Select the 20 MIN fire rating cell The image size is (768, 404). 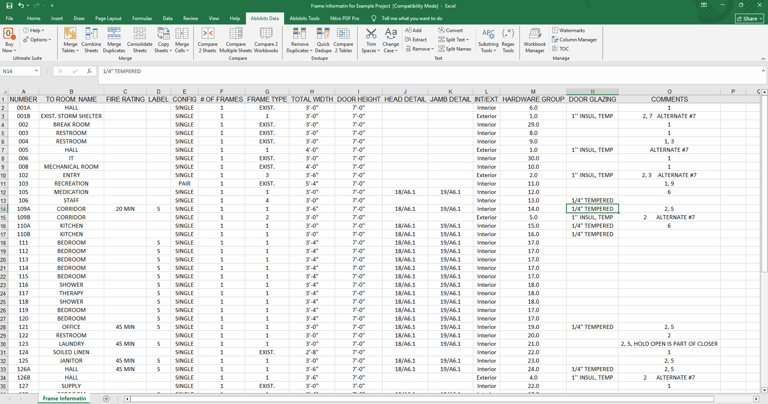(x=125, y=209)
